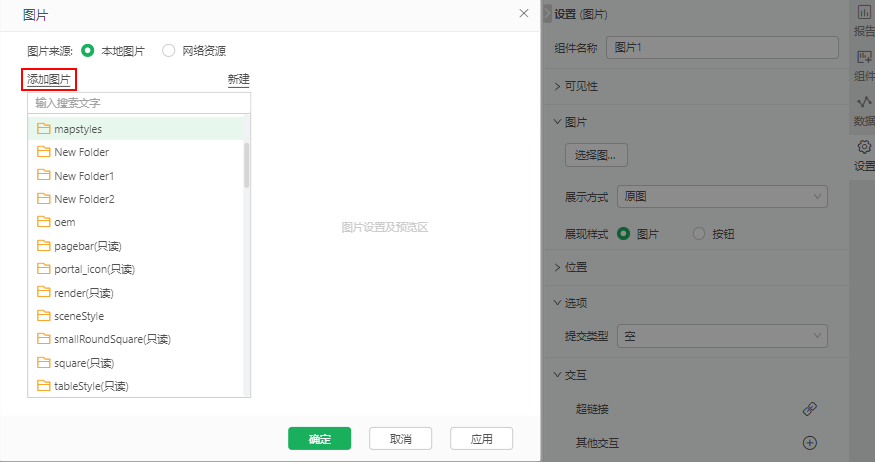Click the folder list scrollbar thumb
This screenshot has width=875, height=462.
pos(246,165)
